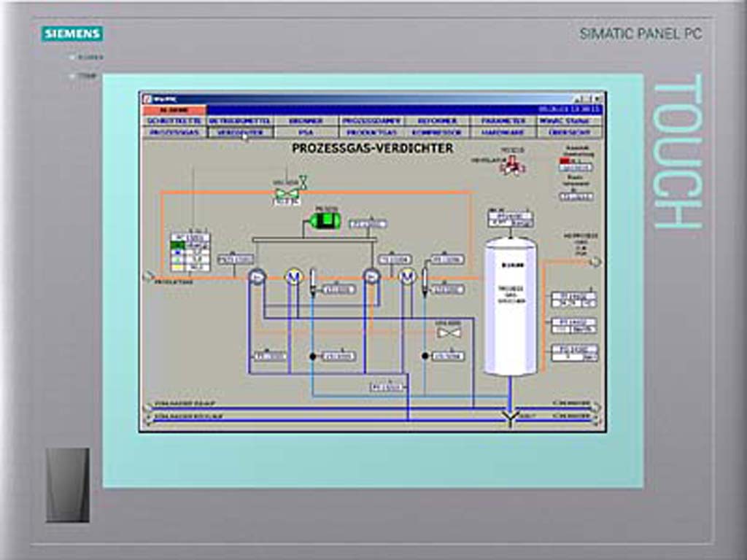Viewport: 747px width, 560px height.
Task: Click the multi-colored status table at left
Action: coord(190,252)
